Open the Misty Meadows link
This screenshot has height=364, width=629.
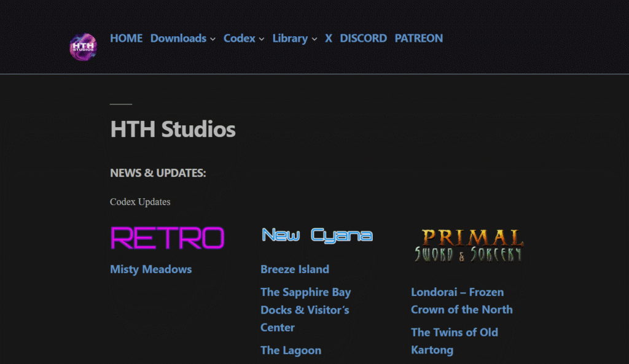pos(150,269)
